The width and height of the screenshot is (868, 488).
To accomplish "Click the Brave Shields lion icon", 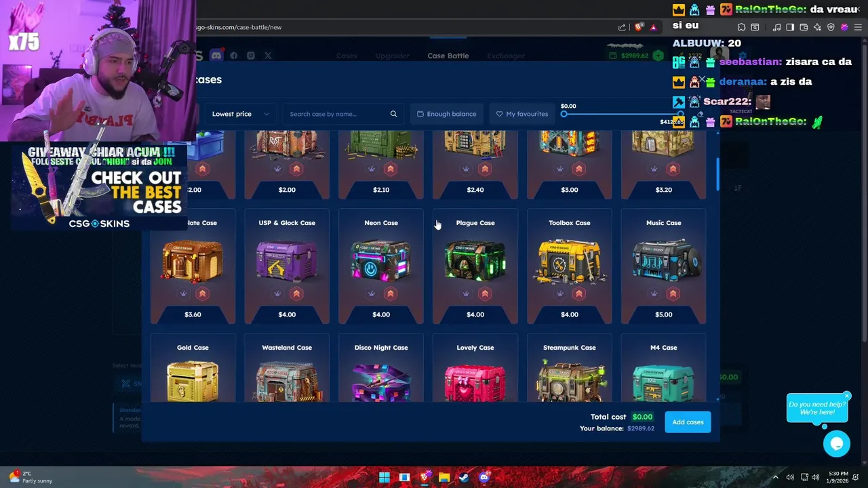I will (x=639, y=27).
